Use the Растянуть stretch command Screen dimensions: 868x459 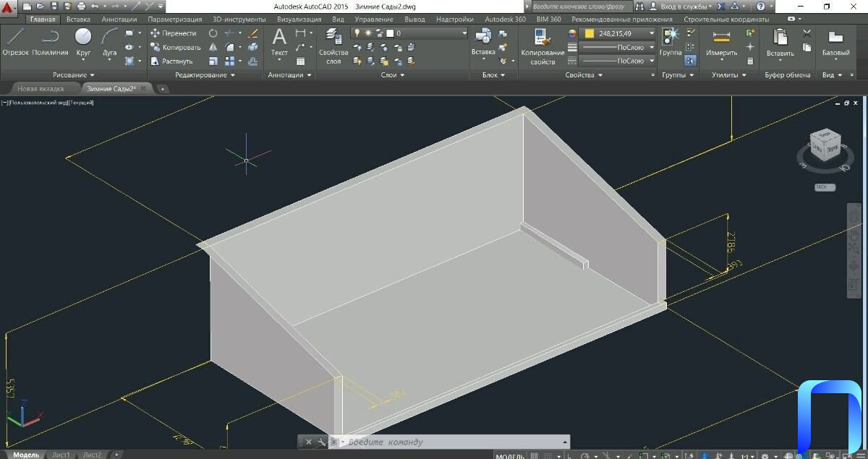click(171, 61)
